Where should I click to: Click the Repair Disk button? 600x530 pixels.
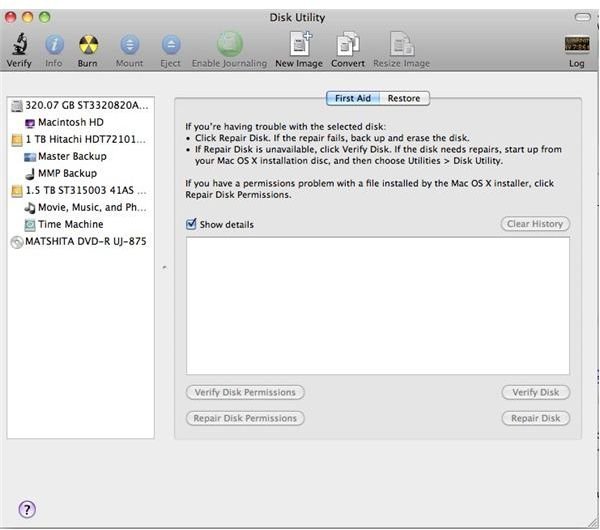click(x=536, y=418)
